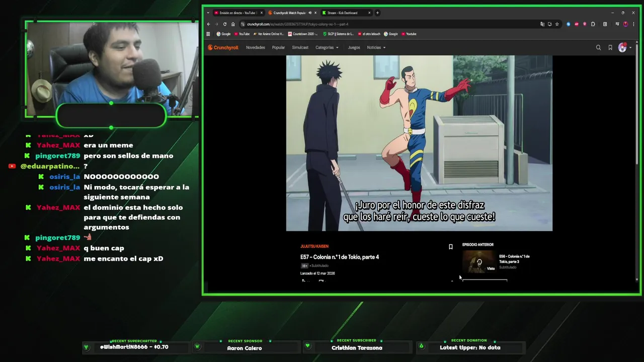Select the Crunchyroll Watch Popular tab
644x362 pixels.
[291, 13]
